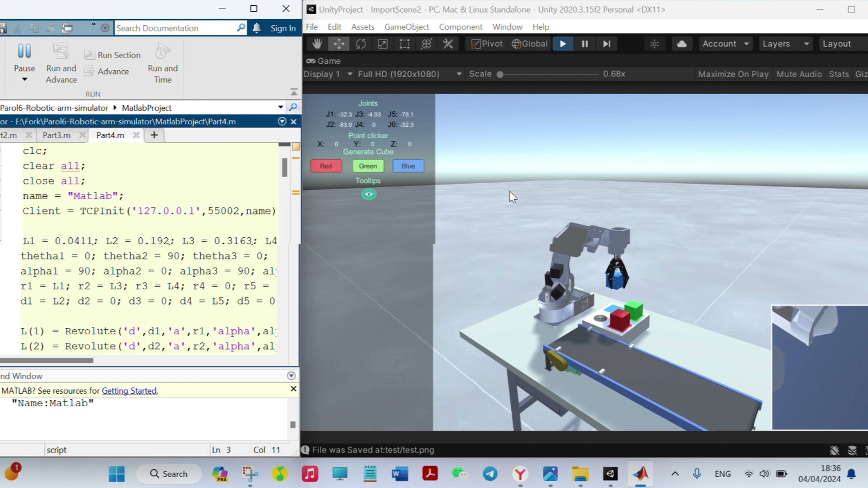Viewport: 868px width, 488px height.
Task: Click the MATLAB Pause button
Action: click(x=24, y=58)
